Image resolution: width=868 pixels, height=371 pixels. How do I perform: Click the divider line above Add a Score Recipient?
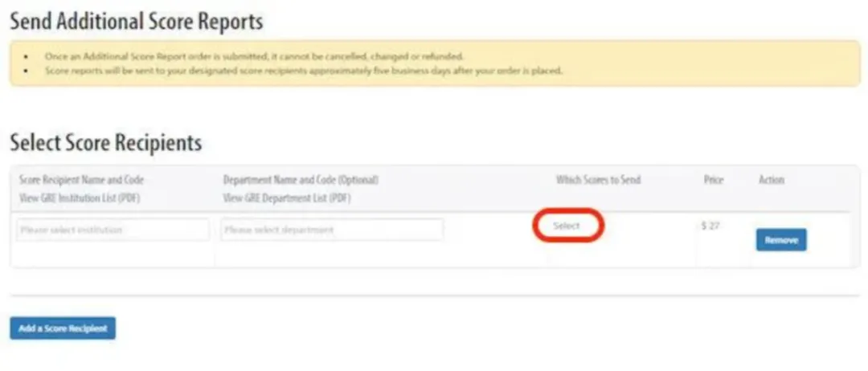pyautogui.click(x=433, y=296)
